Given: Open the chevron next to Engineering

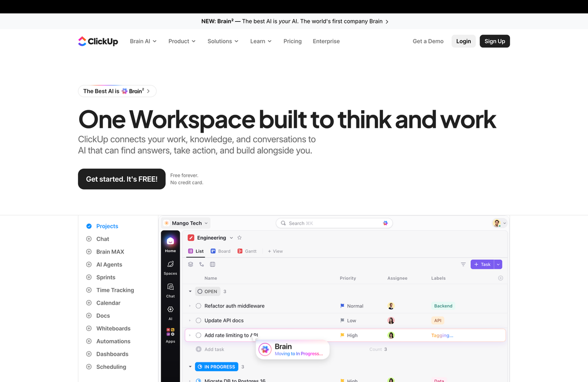Looking at the screenshot, I should click(x=231, y=238).
